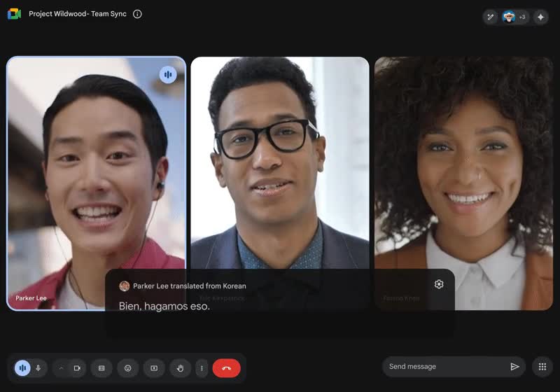Open the Gemini sparkle assistant
The width and height of the screenshot is (560, 392).
pos(540,17)
